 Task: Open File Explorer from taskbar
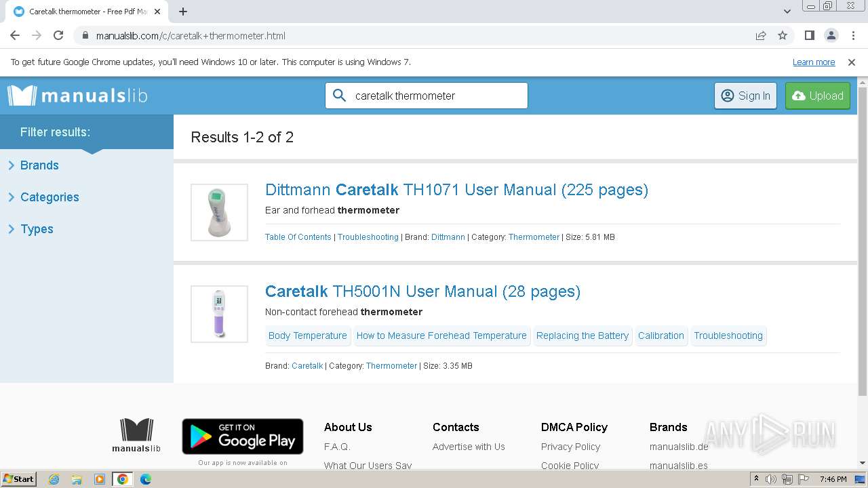click(77, 479)
